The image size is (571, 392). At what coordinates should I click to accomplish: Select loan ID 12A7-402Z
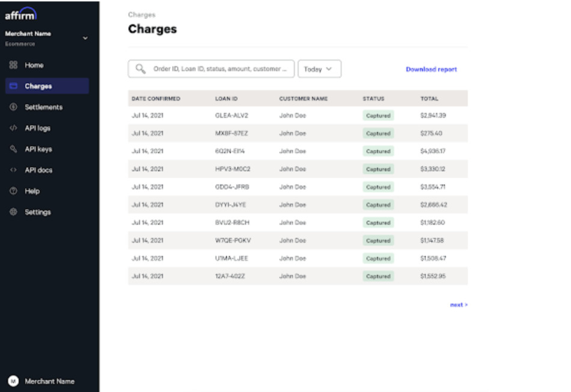point(230,276)
